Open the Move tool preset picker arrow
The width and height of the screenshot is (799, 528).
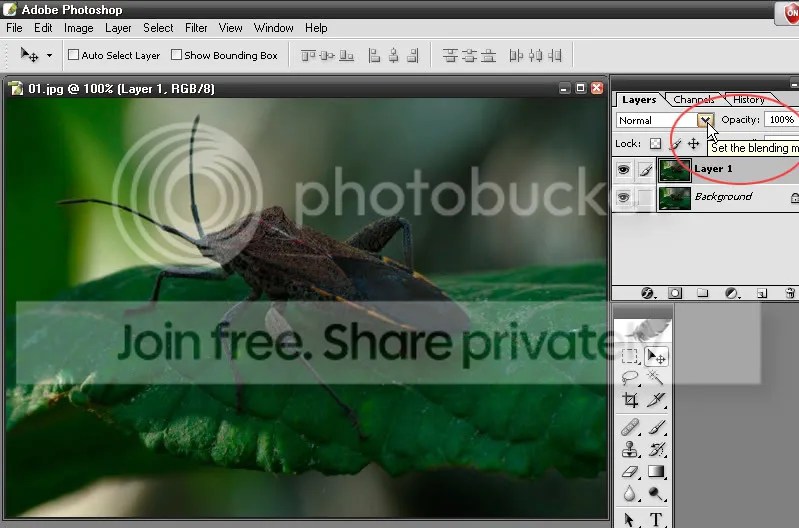click(x=49, y=55)
